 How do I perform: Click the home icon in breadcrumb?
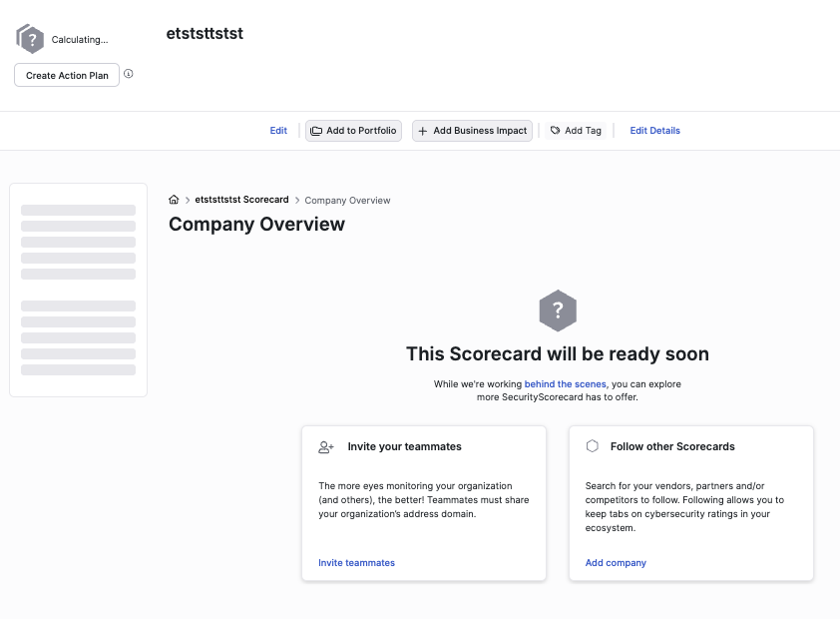[174, 200]
